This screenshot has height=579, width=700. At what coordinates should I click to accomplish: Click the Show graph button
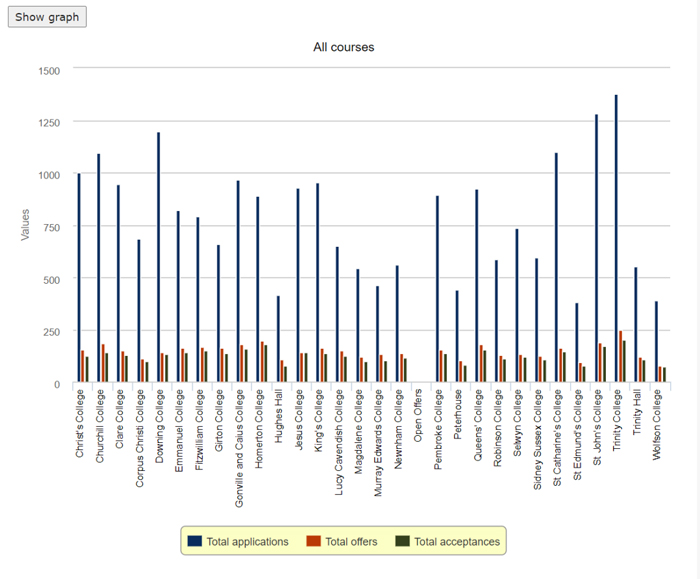(x=47, y=17)
